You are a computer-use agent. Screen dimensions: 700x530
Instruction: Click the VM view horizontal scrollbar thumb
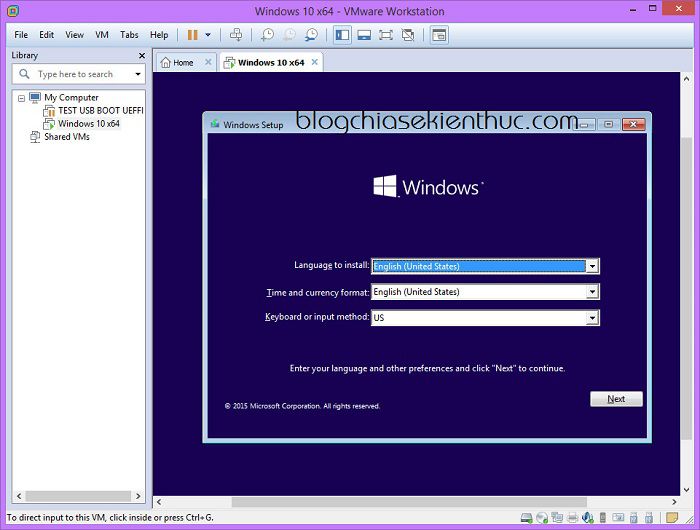coord(409,502)
